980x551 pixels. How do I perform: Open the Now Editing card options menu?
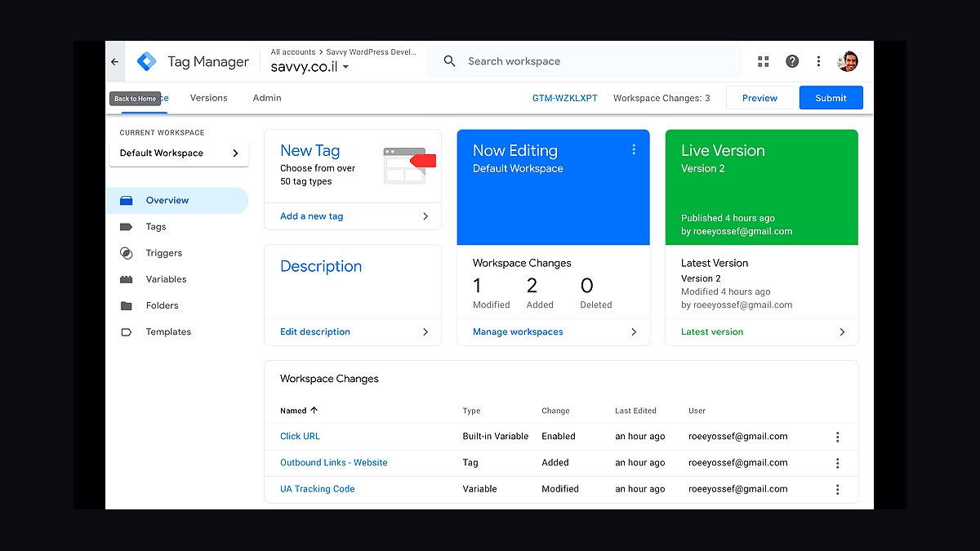pos(634,149)
